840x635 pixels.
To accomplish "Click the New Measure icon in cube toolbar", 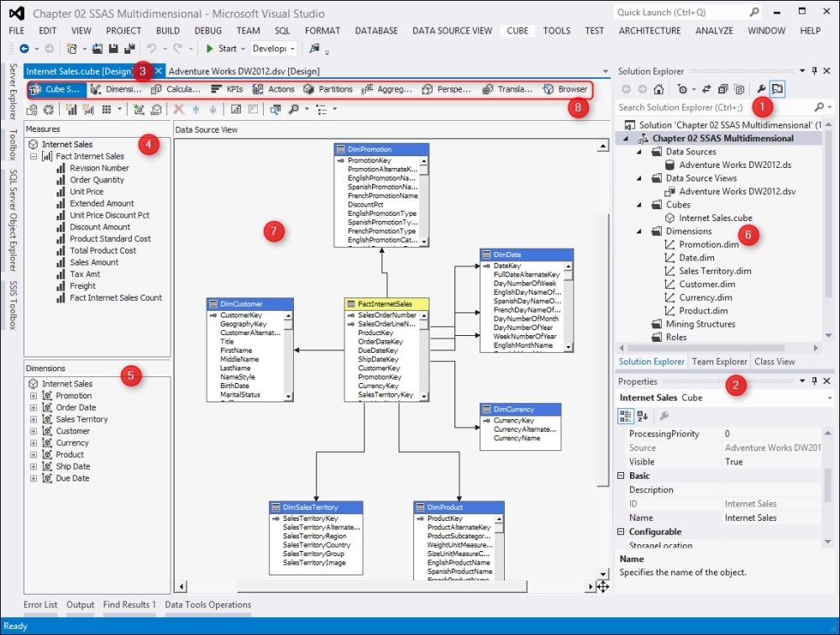I will click(x=71, y=109).
